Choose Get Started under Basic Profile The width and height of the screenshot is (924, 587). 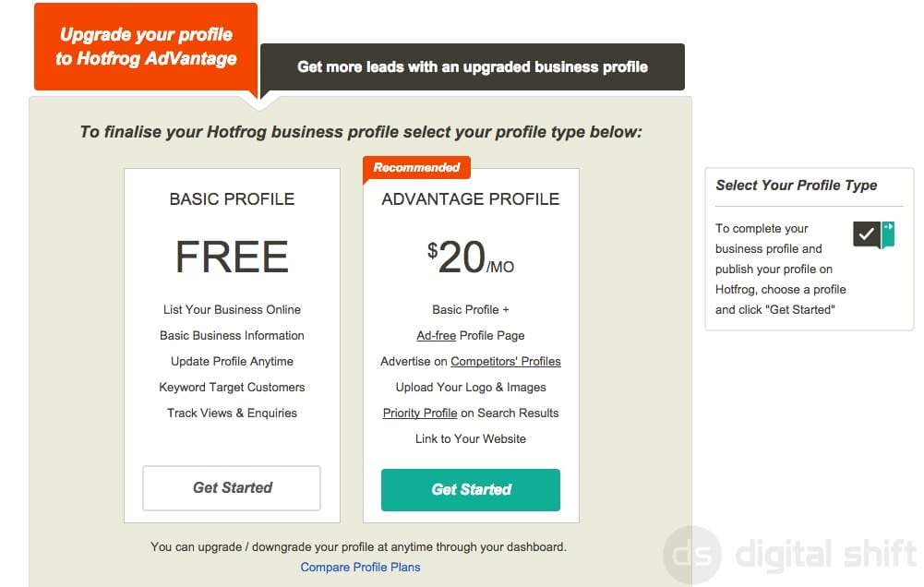point(232,488)
